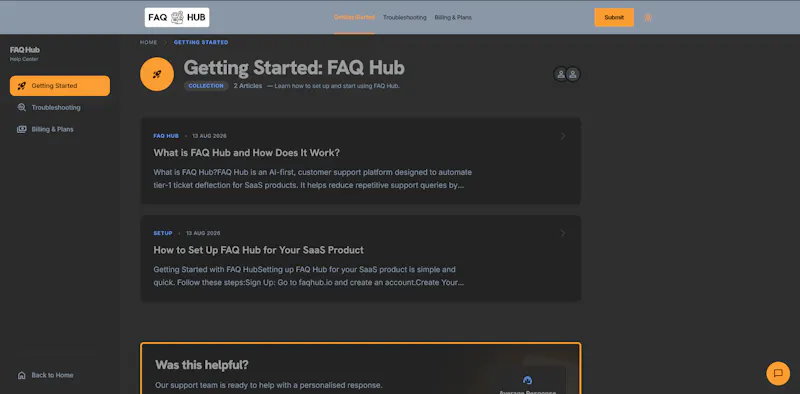The image size is (800, 394).
Task: Expand chevron on 'What is FAQ Hub' card
Action: point(563,136)
